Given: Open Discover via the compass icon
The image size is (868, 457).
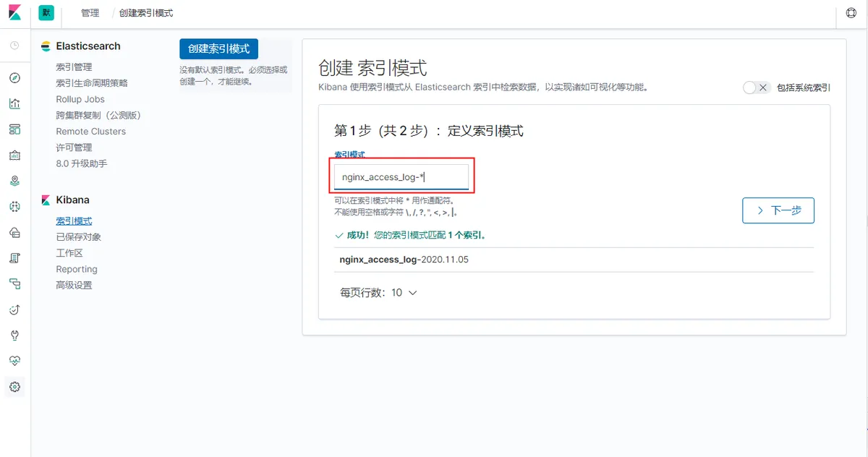Looking at the screenshot, I should 14,78.
